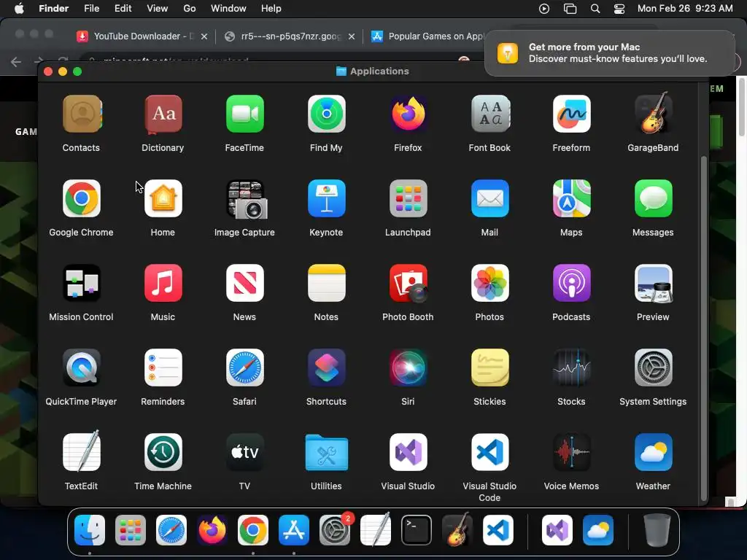Select the Mission Control app

(x=82, y=284)
